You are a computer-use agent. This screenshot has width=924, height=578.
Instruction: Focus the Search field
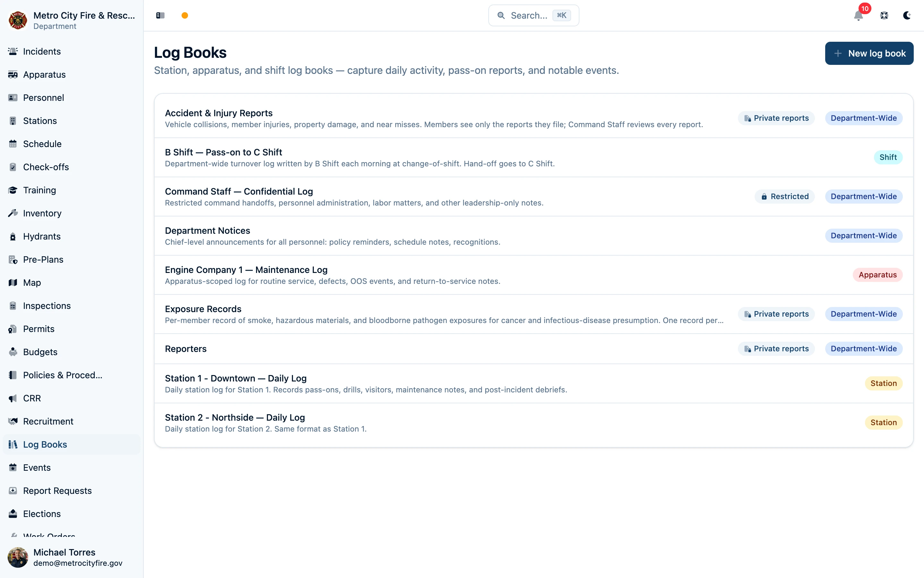pyautogui.click(x=534, y=15)
